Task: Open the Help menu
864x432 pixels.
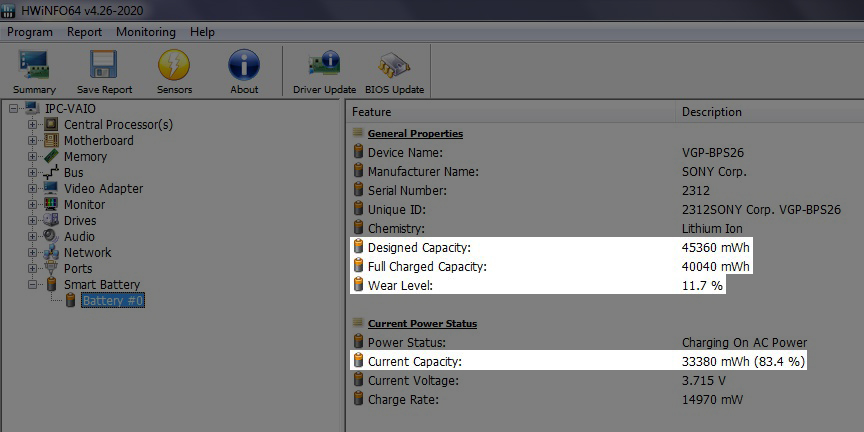Action: click(x=202, y=32)
